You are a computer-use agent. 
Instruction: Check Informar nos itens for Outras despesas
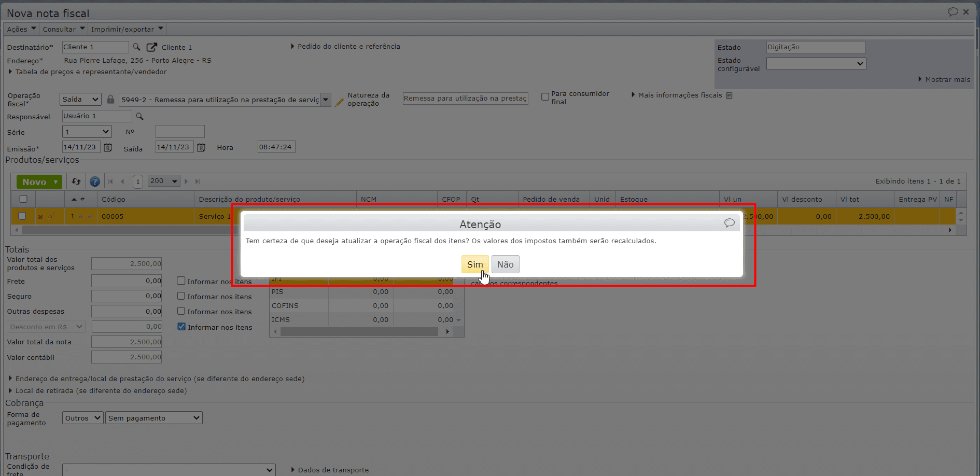[x=181, y=311]
